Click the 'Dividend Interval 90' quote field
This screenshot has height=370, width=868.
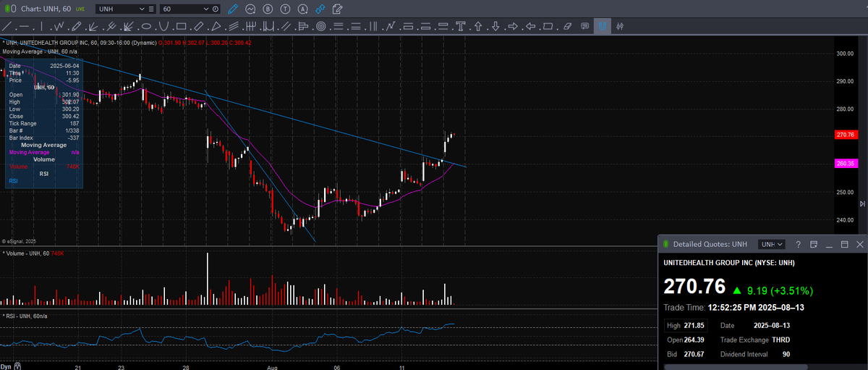pyautogui.click(x=755, y=354)
